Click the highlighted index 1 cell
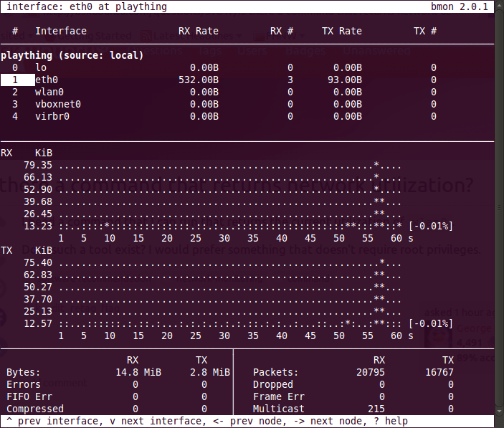 pos(15,80)
